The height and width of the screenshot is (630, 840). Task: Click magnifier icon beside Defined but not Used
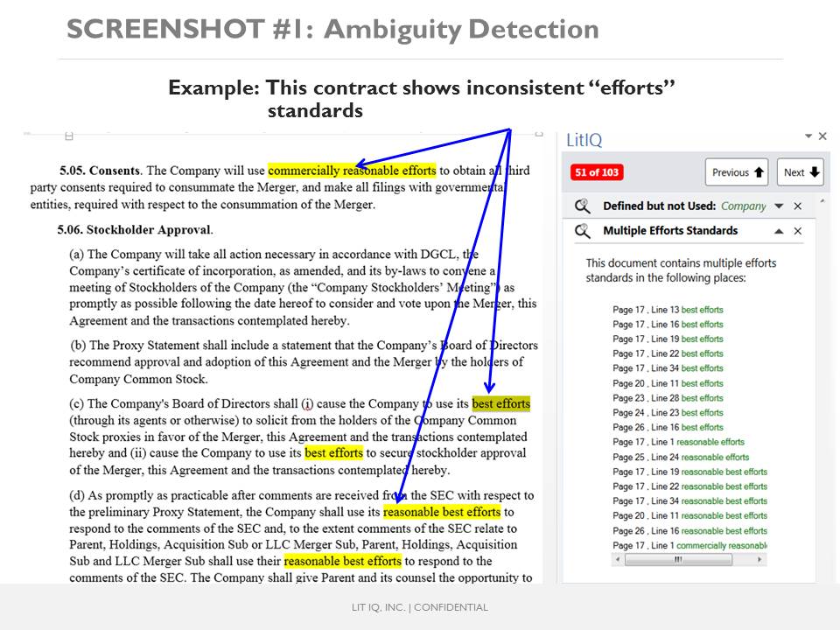point(583,206)
